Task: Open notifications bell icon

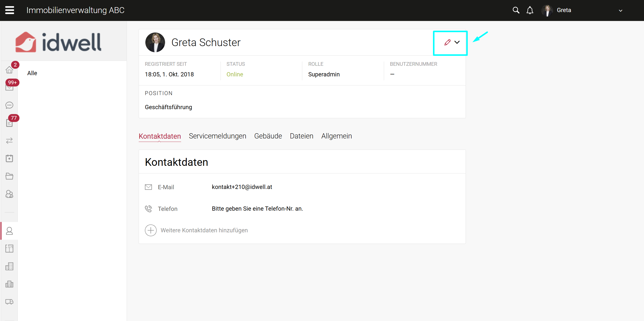Action: (x=530, y=10)
